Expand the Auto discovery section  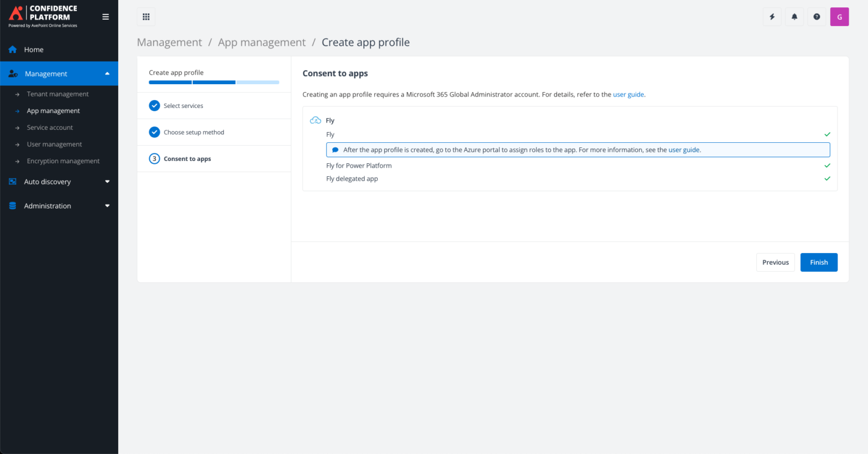tap(107, 181)
